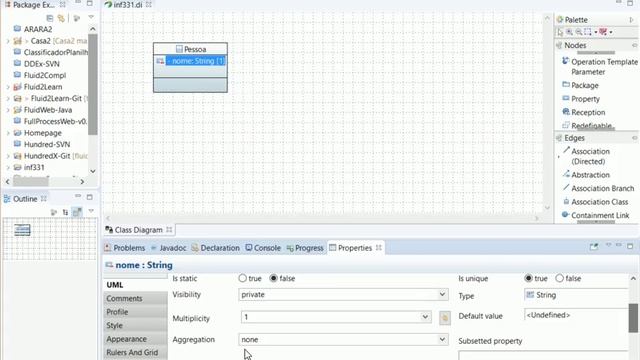
Task: Pick the Property node tool
Action: click(x=581, y=99)
